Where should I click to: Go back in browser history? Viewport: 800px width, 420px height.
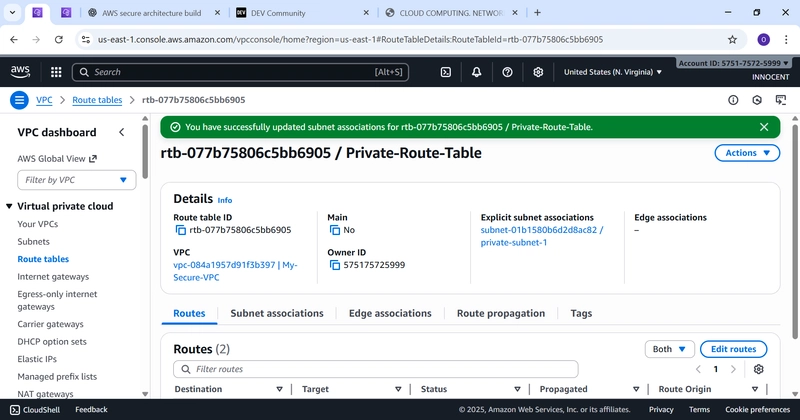coord(14,39)
